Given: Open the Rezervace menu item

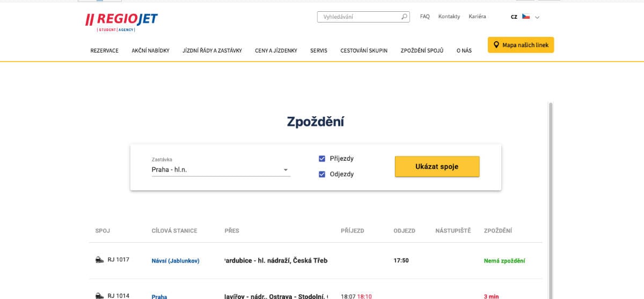Looking at the screenshot, I should click(x=105, y=50).
